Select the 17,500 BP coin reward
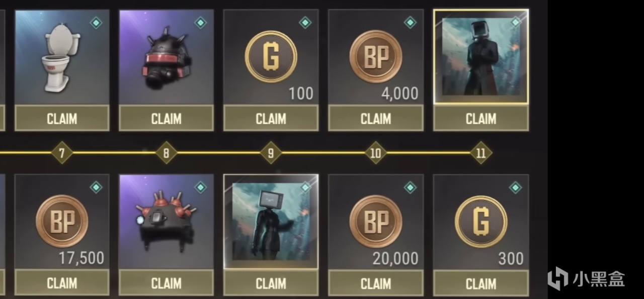 [62, 221]
